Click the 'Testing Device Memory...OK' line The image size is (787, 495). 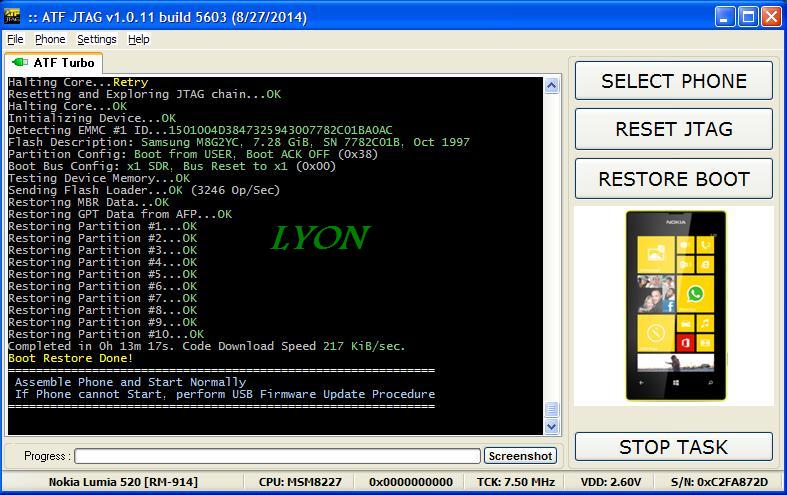point(99,178)
